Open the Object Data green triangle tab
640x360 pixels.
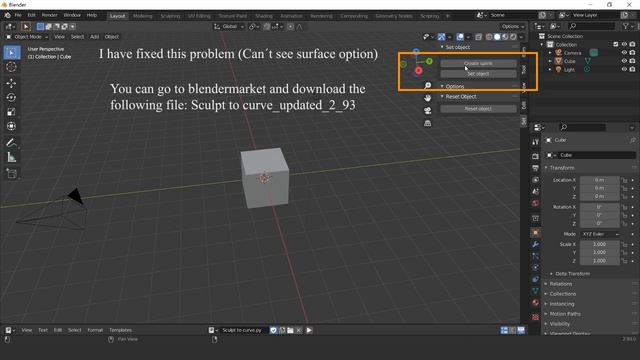coord(536,291)
